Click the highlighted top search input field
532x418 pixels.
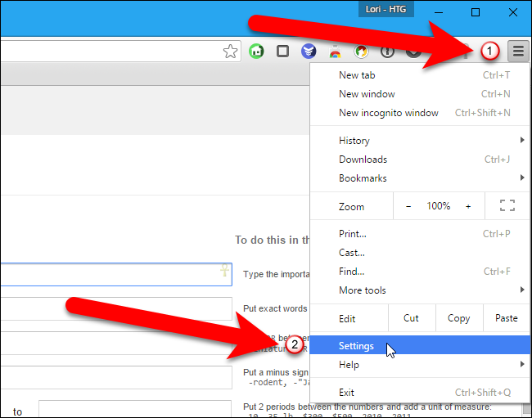pos(116,274)
